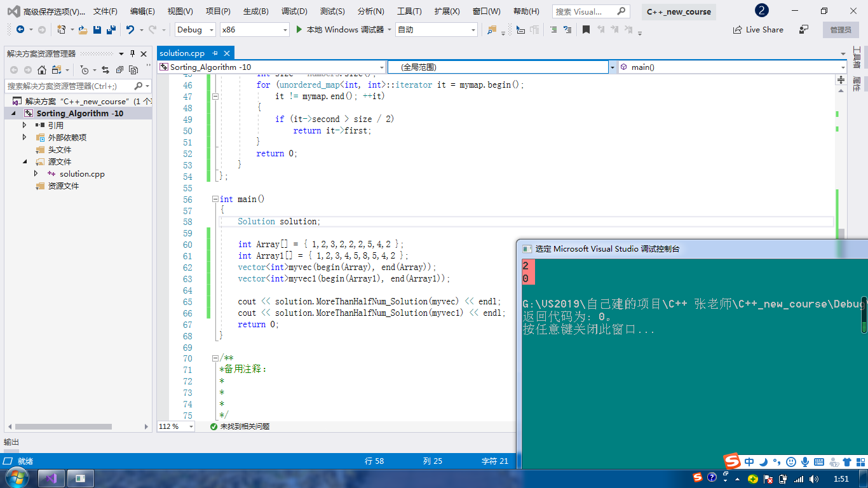Select the 头文件 folder in tree
The width and height of the screenshot is (868, 488).
tap(60, 149)
